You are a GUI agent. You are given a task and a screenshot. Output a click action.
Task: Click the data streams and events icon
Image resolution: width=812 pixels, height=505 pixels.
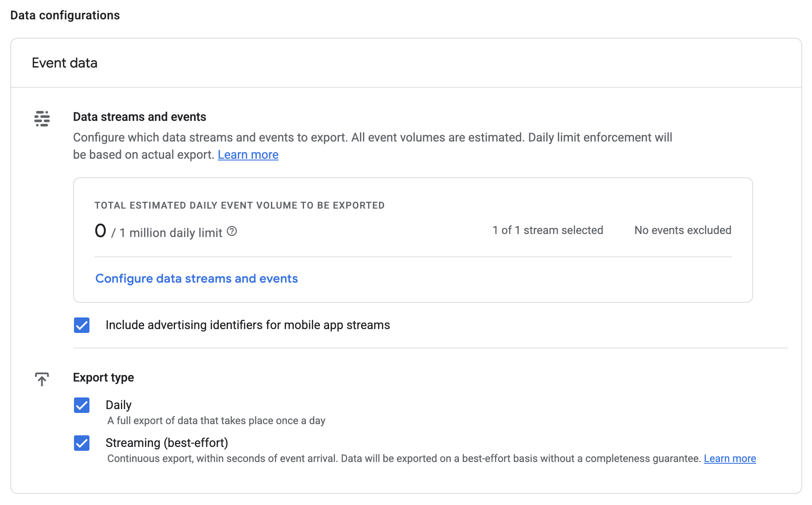tap(42, 118)
